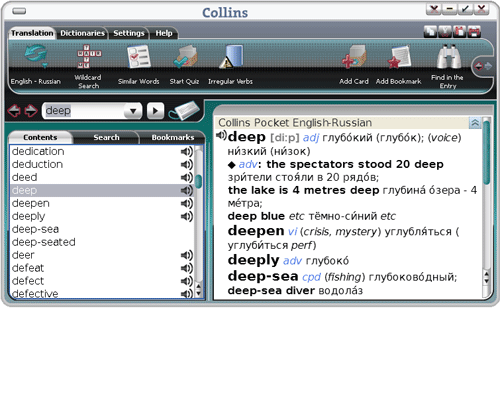
Task: Open Wildcard Search tool
Action: click(88, 66)
